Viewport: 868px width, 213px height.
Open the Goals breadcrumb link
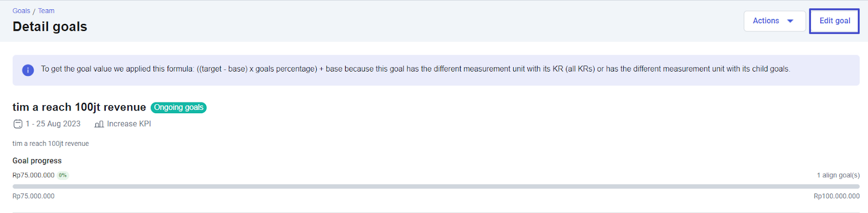[x=21, y=11]
